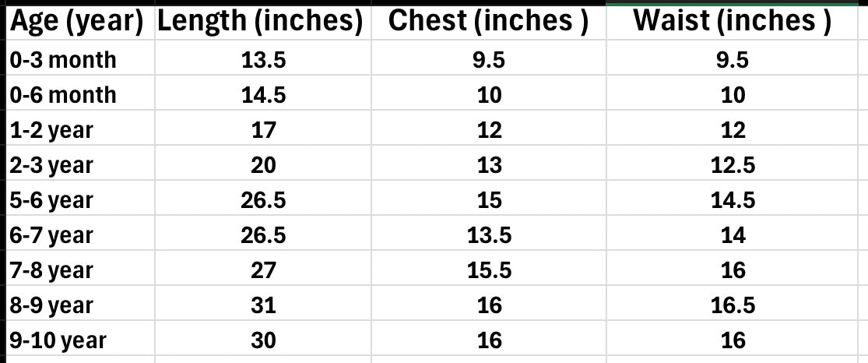Select waist value 14 for 6-7 year
The width and height of the screenshot is (868, 363).
click(733, 233)
